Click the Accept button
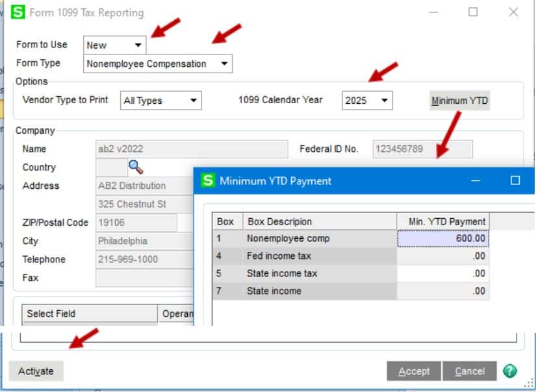The image size is (536, 392). tap(414, 371)
